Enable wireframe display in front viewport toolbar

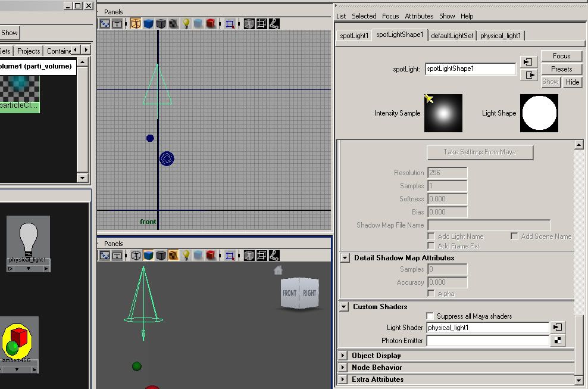coord(136,24)
